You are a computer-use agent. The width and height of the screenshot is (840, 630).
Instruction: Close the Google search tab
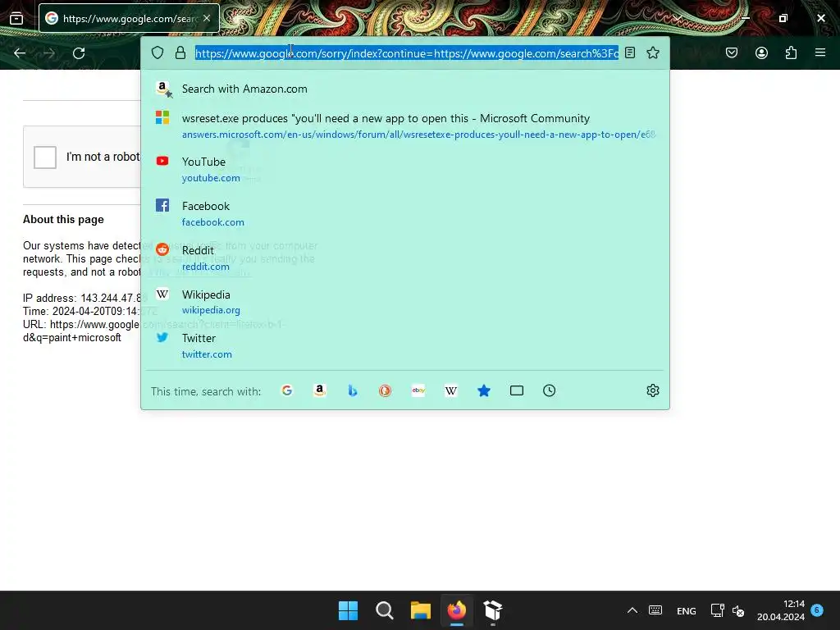207,18
